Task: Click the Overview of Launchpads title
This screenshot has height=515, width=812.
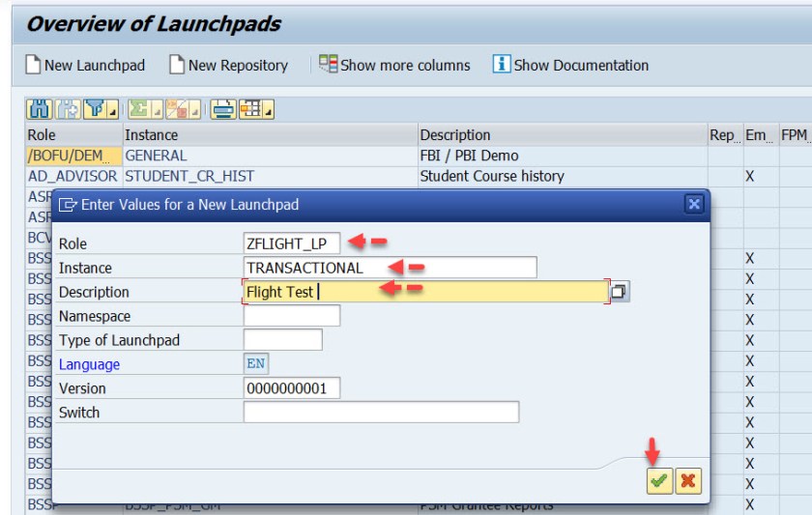Action: coord(154,24)
